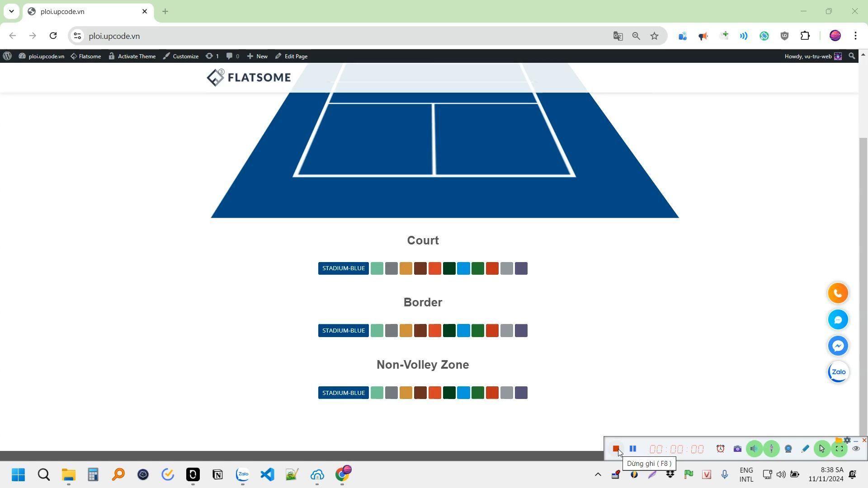Open the New menu in the WordPress admin bar

pos(257,56)
